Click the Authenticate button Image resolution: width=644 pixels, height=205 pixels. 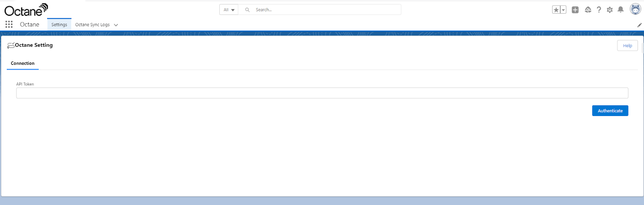coord(610,111)
